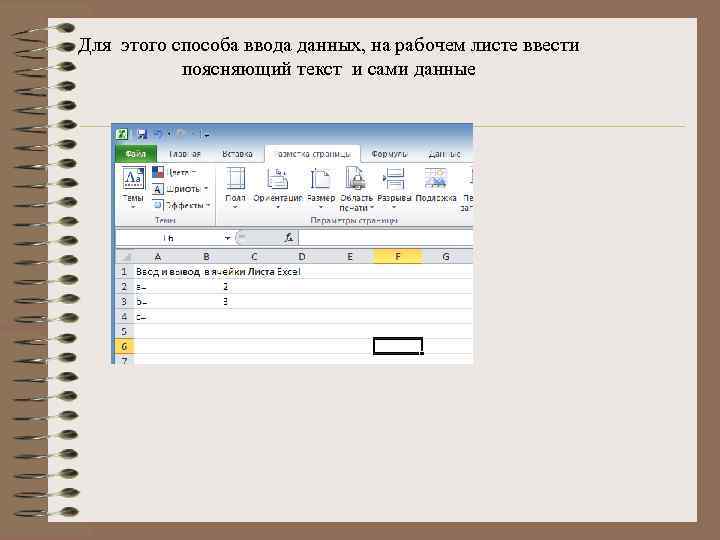Click cell with text 'Ввод и вывод в ячейки Листа Excel'
Screen dimensions: 720x540
pyautogui.click(x=218, y=272)
